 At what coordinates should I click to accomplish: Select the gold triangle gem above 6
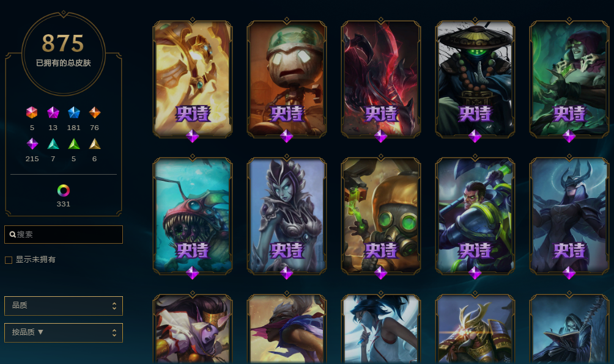coord(94,144)
